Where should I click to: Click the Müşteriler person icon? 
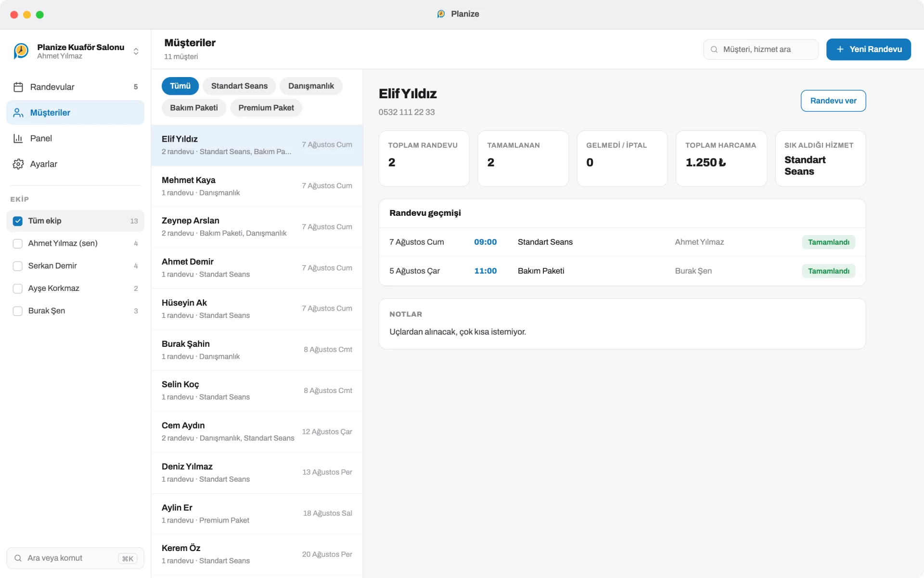[x=18, y=113]
